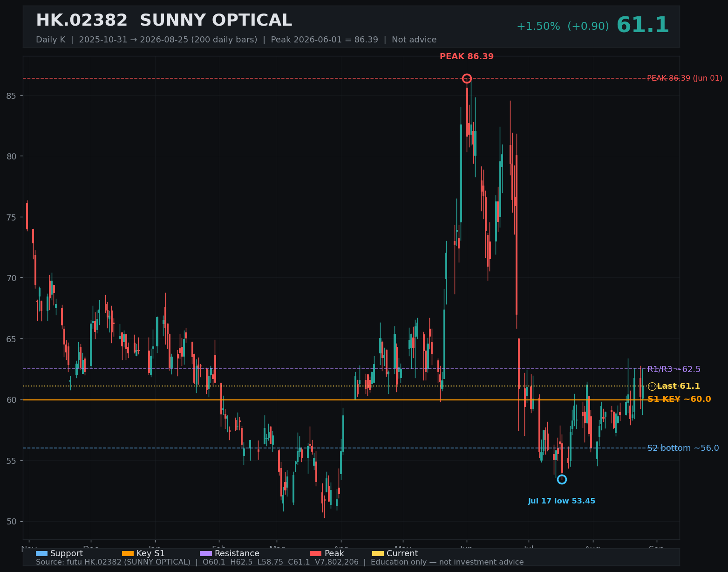Viewport: 728px width, 572px height.
Task: Click the 'Source: futu HK.02382' footer line
Action: tap(279, 562)
